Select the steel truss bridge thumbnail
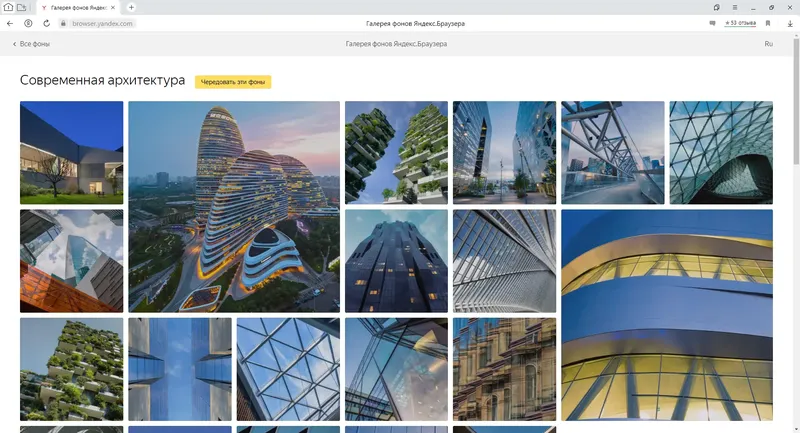Screen dimensions: 800x433 click(x=613, y=152)
